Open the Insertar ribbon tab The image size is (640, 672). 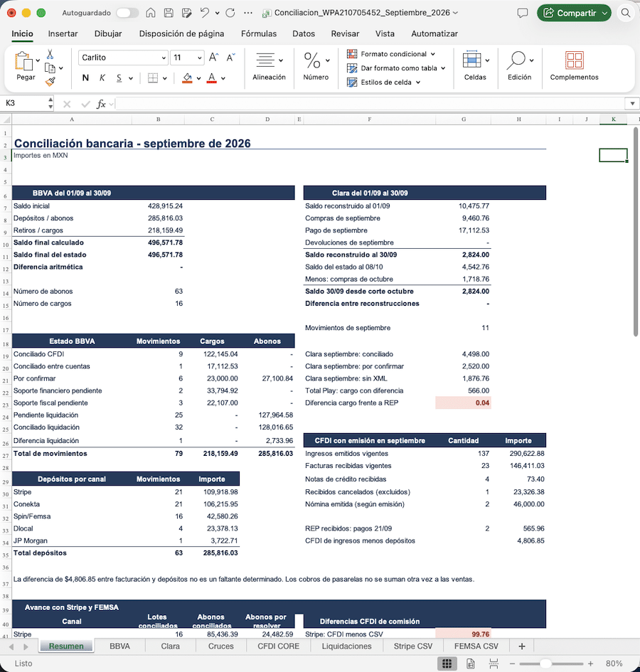[x=63, y=33]
